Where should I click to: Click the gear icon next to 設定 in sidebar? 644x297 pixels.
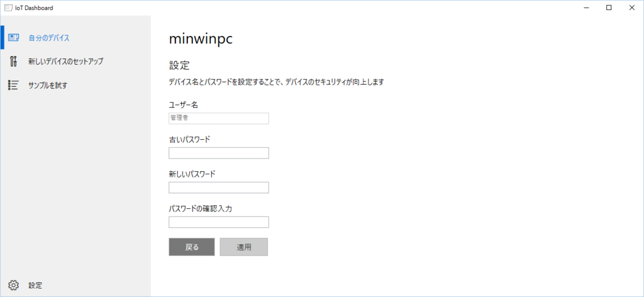(x=13, y=285)
